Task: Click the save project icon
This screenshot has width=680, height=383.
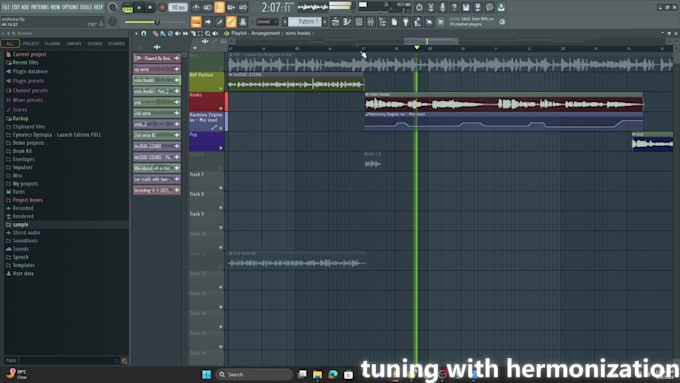Action: tap(466, 7)
